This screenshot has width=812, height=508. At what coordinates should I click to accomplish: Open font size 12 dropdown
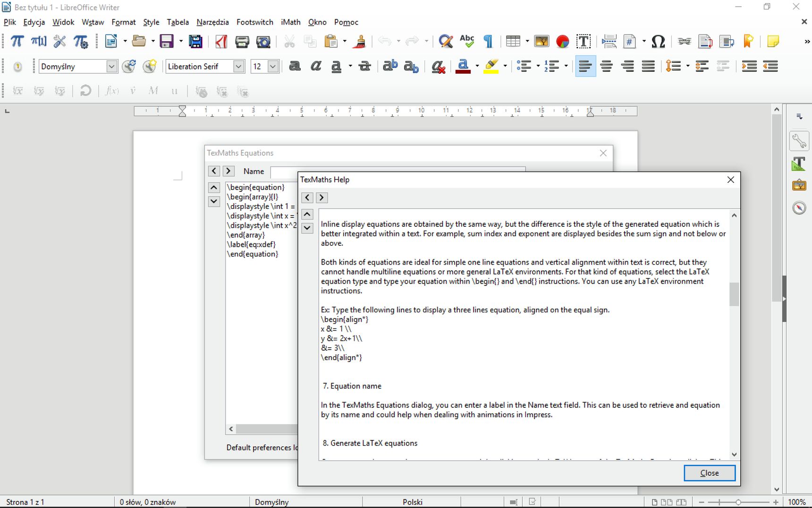coord(273,66)
